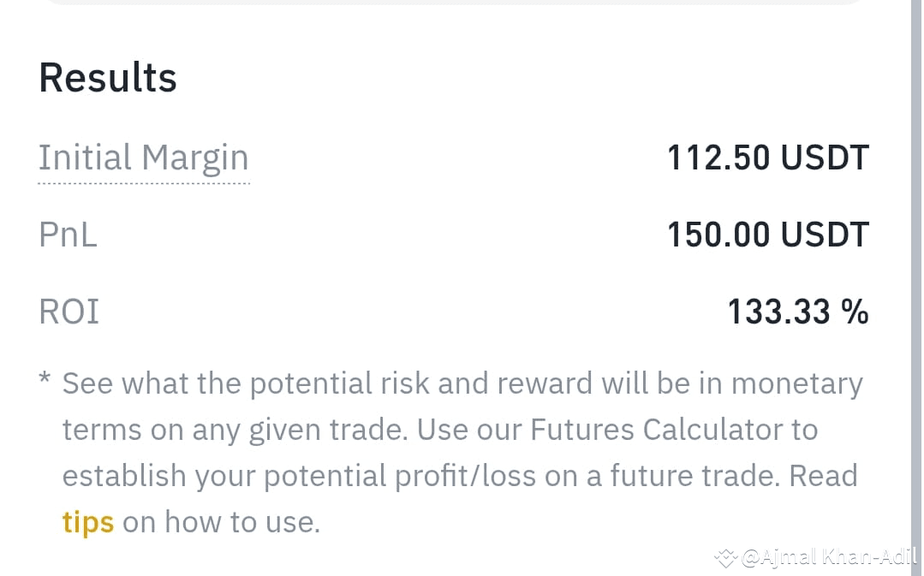Click the words 'on how to use.'
This screenshot has width=924, height=576.
pos(221,522)
